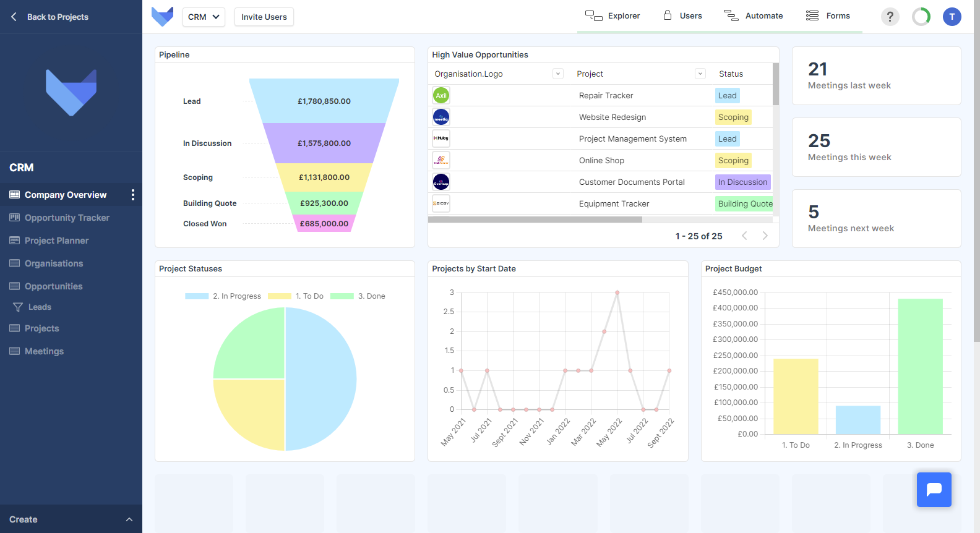Click the Leads filter funnel icon
This screenshot has height=533, width=980.
18,307
